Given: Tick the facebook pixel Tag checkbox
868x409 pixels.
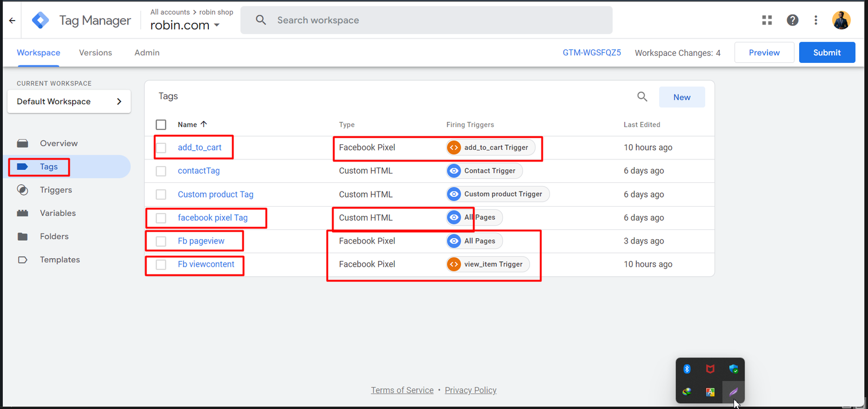Looking at the screenshot, I should [161, 218].
